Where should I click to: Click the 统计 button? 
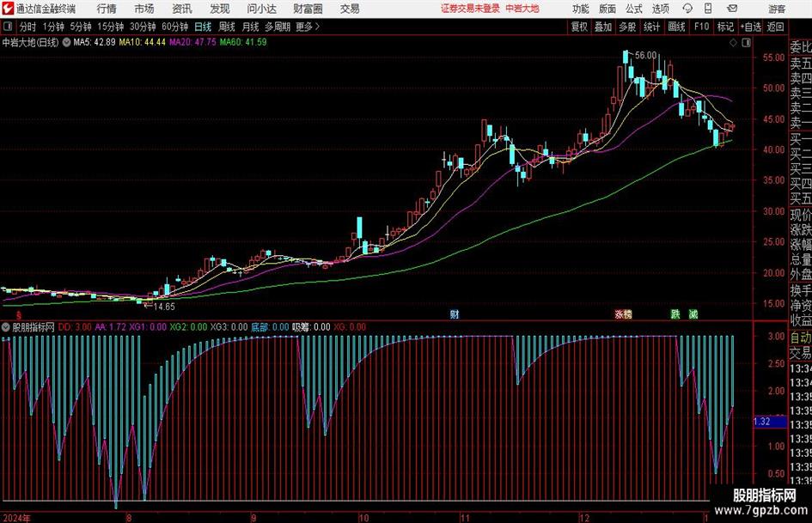click(x=651, y=27)
